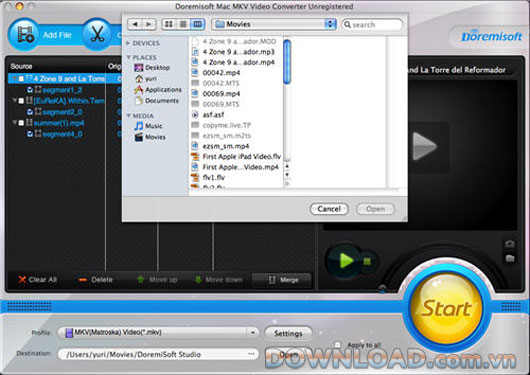Open the Movies folder popup
Viewport: 530px width, 375px height.
pyautogui.click(x=274, y=24)
